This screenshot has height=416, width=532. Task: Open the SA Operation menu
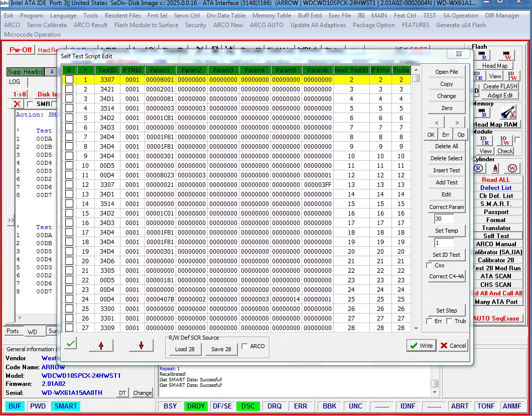point(460,15)
